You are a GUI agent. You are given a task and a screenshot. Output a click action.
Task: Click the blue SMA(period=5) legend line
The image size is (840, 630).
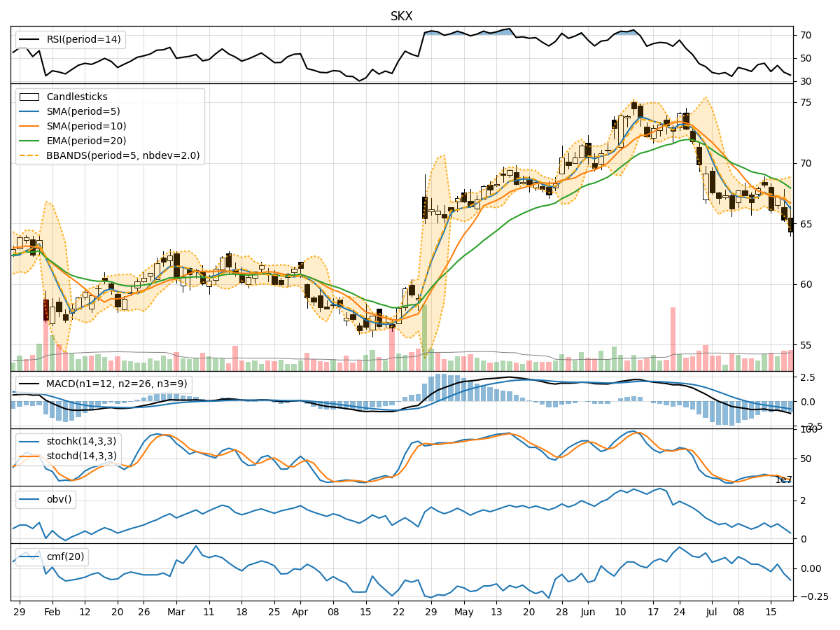click(29, 112)
